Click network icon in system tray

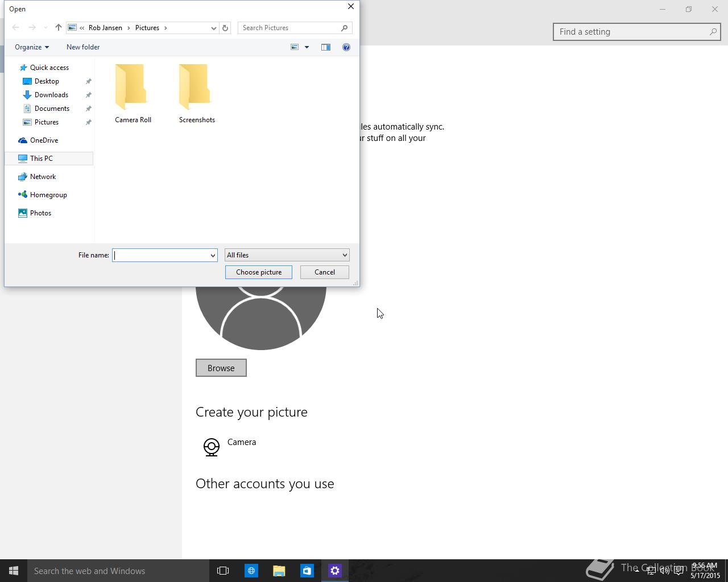pyautogui.click(x=651, y=571)
